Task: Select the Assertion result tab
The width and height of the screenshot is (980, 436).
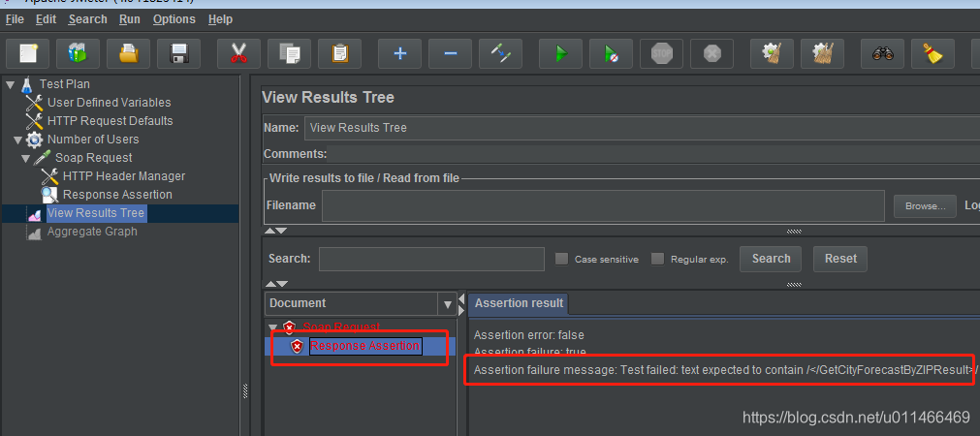Action: click(519, 303)
